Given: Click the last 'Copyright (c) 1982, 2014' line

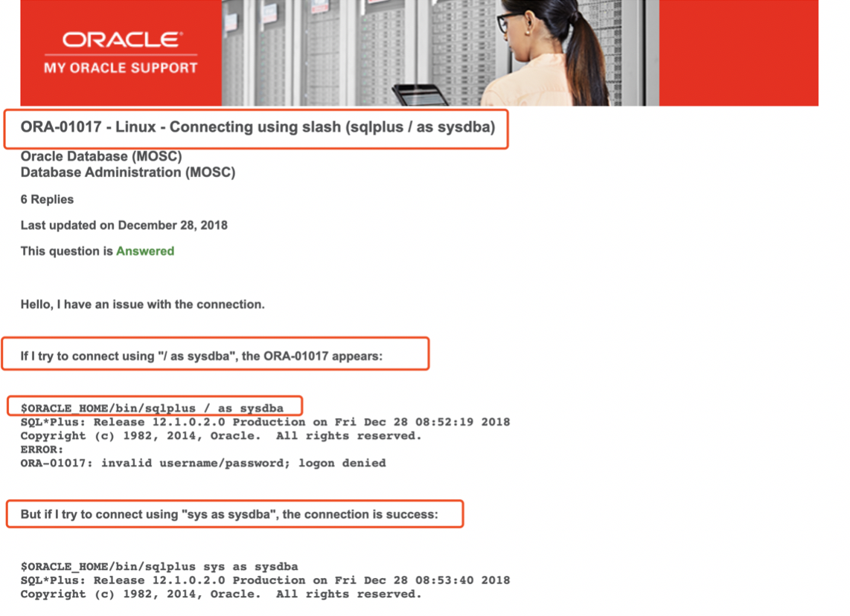Looking at the screenshot, I should tap(221, 594).
